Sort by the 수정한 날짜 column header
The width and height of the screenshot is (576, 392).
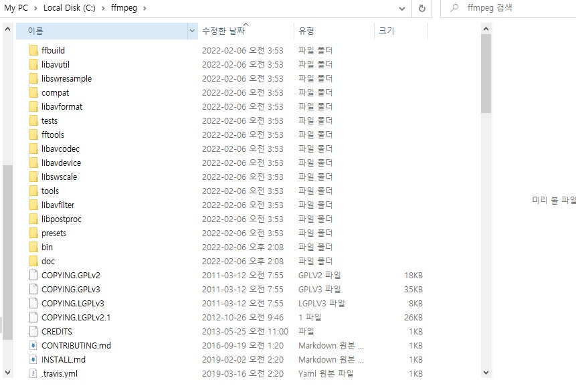coord(246,31)
